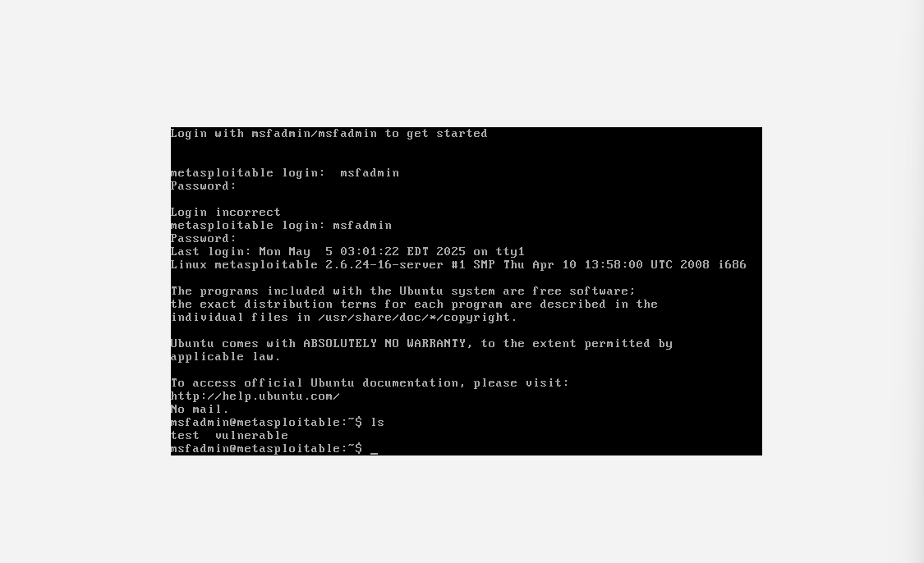The image size is (924, 563).
Task: Click 'The programs included with the Ubuntu' line
Action: click(x=403, y=291)
